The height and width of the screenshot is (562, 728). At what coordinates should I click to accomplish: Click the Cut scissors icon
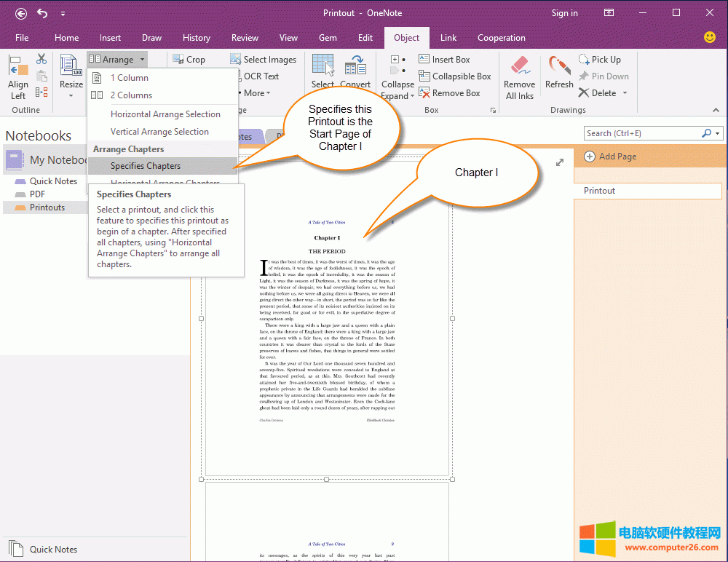[41, 60]
